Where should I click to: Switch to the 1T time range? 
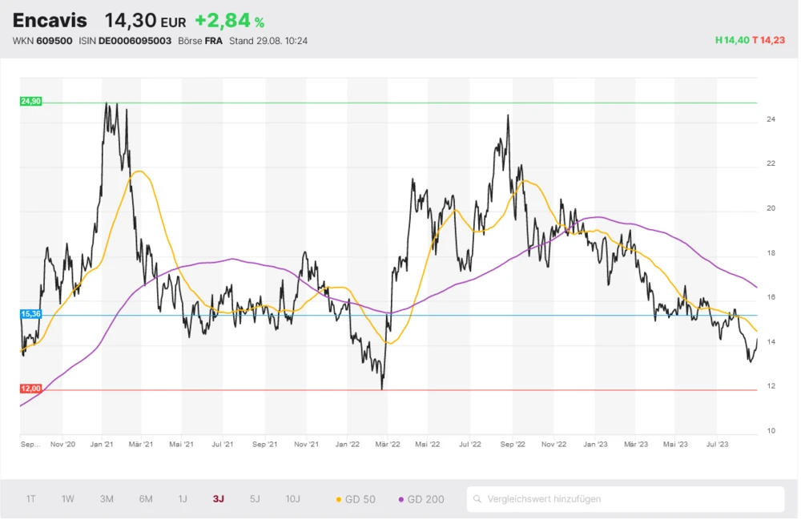(30, 499)
